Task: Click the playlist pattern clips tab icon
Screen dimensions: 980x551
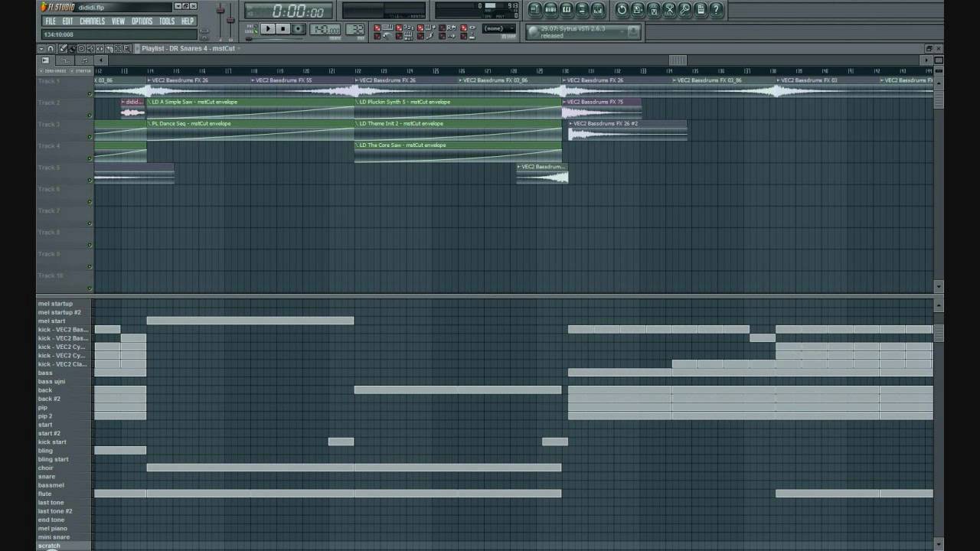Action: (84, 60)
